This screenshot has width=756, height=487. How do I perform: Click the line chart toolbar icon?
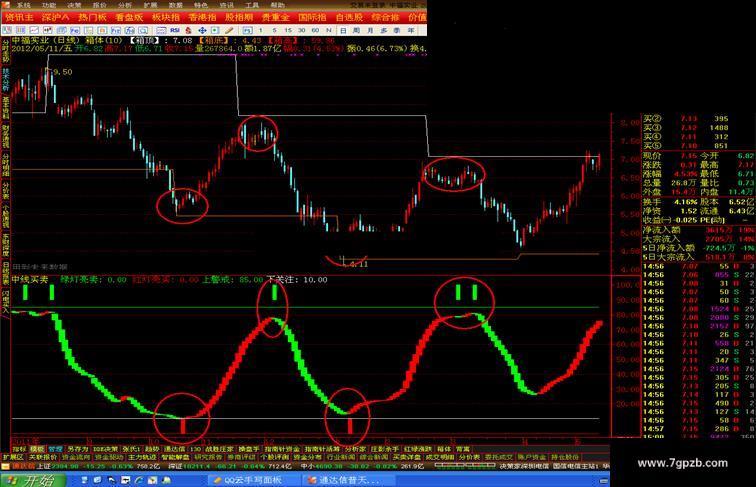point(34,30)
